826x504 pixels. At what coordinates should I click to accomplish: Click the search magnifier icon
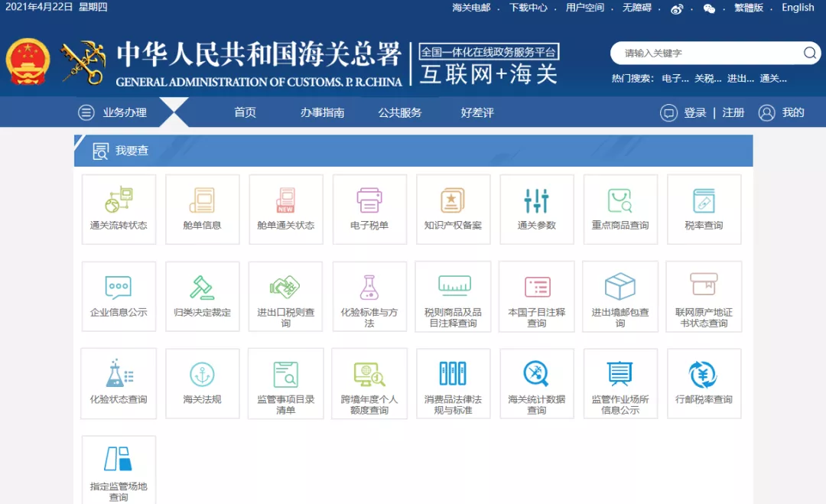coord(810,53)
